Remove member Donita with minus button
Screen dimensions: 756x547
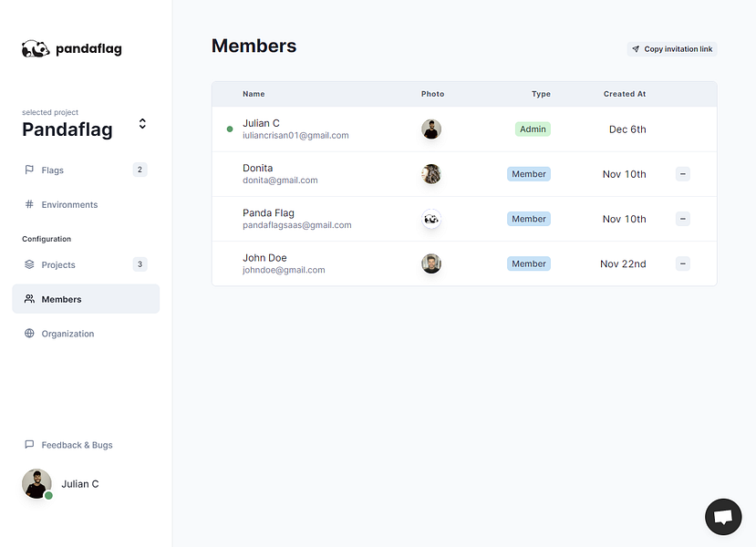pyautogui.click(x=683, y=174)
